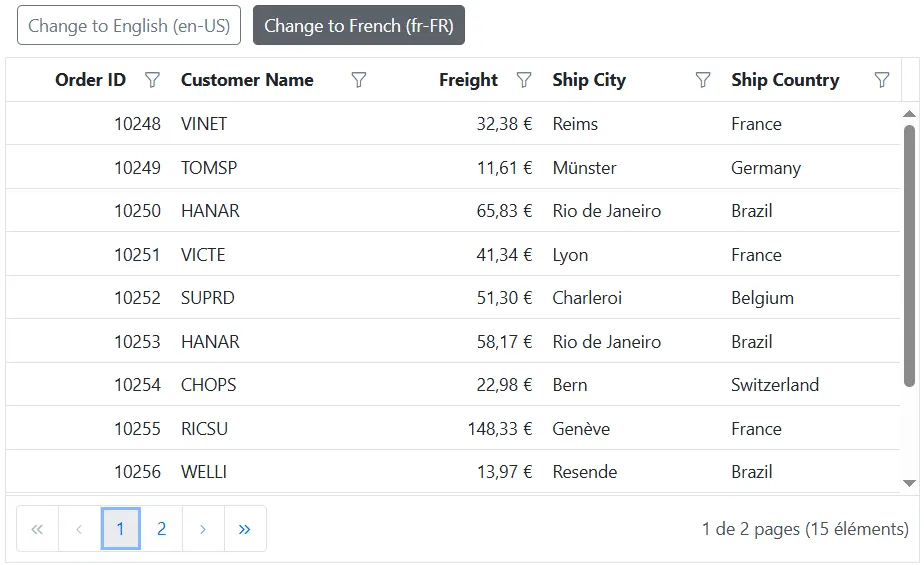
Task: Select the order ID cell 10255
Action: [137, 429]
